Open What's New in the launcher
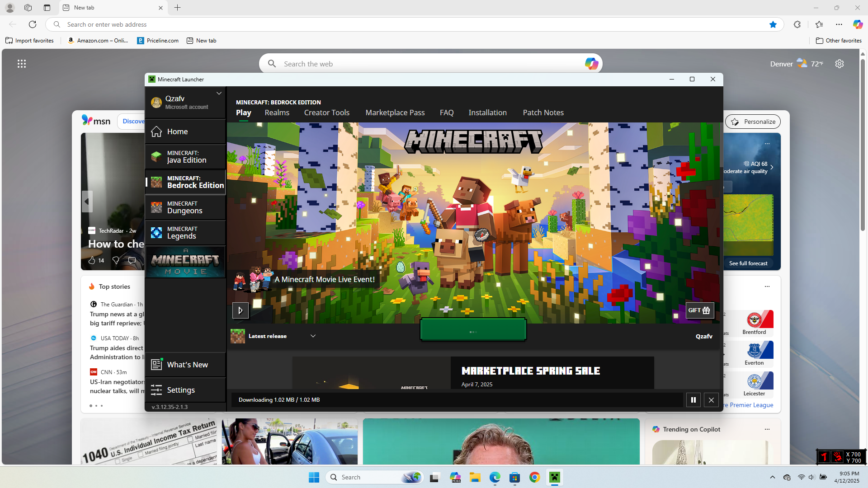The image size is (868, 488). [185, 365]
